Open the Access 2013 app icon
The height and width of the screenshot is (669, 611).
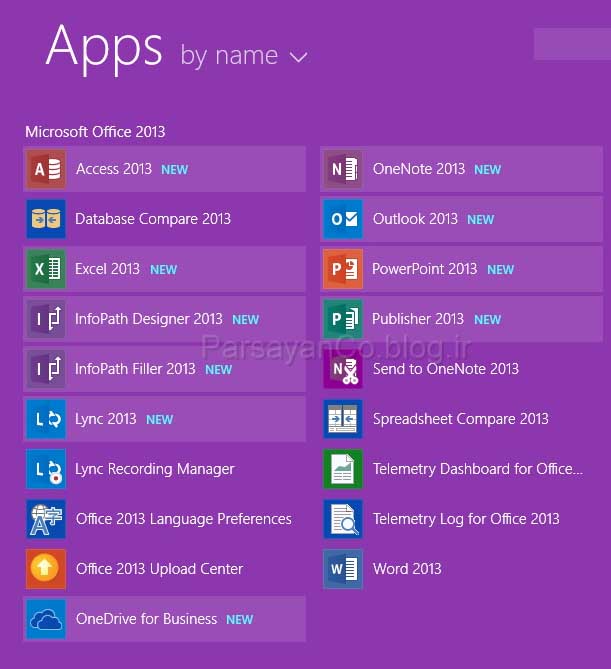(46, 169)
